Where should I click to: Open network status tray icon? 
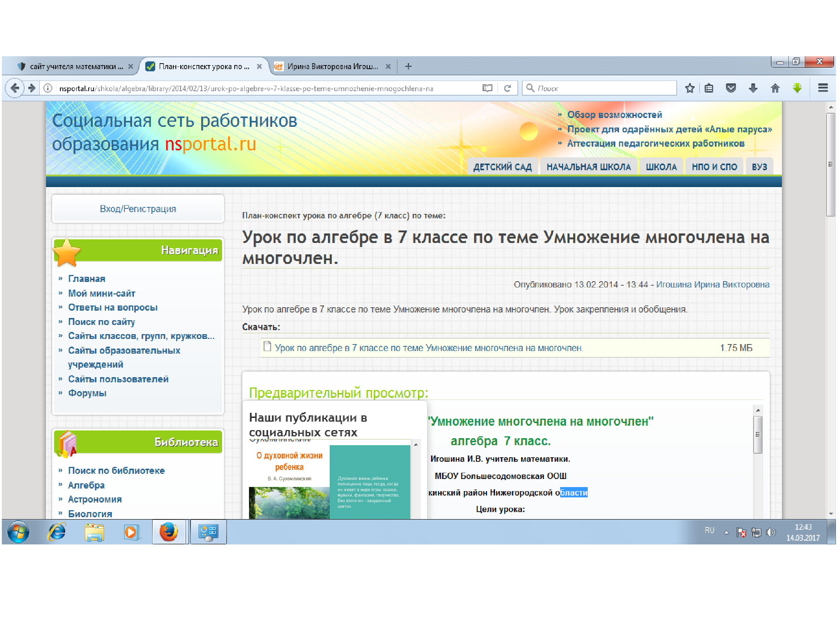point(756,533)
